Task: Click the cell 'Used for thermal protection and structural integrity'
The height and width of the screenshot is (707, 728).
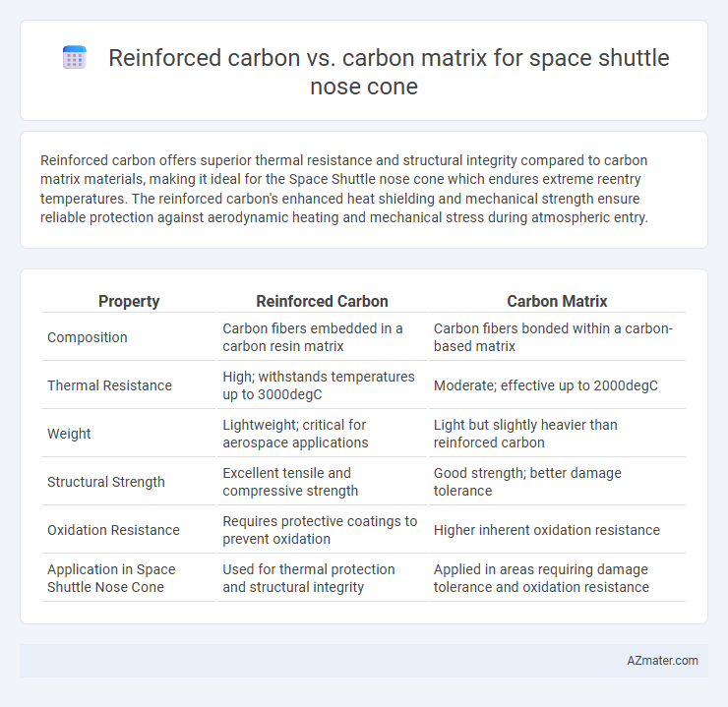Action: [x=322, y=578]
